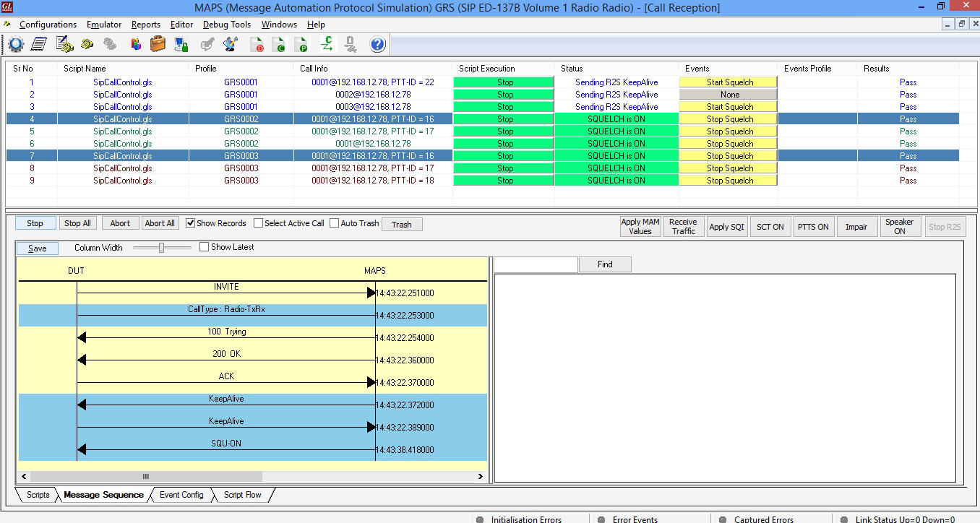Screen dimensions: 980x523
Task: Switch to the Event Config tab
Action: tap(181, 495)
